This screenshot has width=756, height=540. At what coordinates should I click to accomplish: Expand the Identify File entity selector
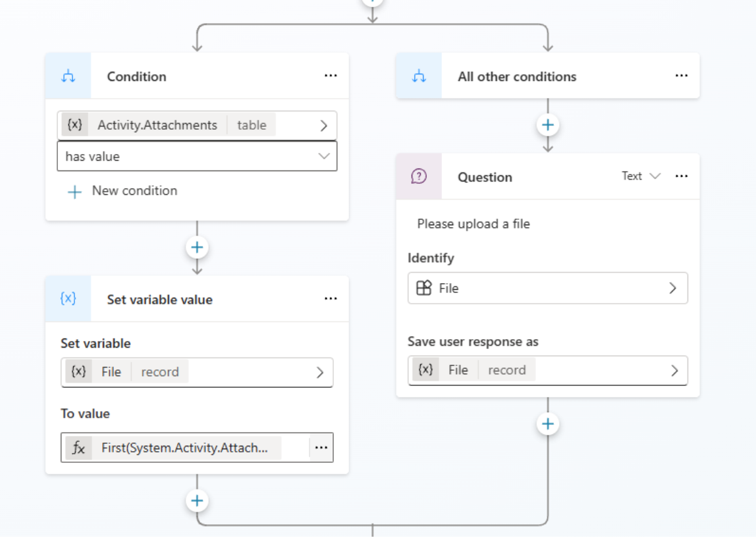[x=672, y=288]
